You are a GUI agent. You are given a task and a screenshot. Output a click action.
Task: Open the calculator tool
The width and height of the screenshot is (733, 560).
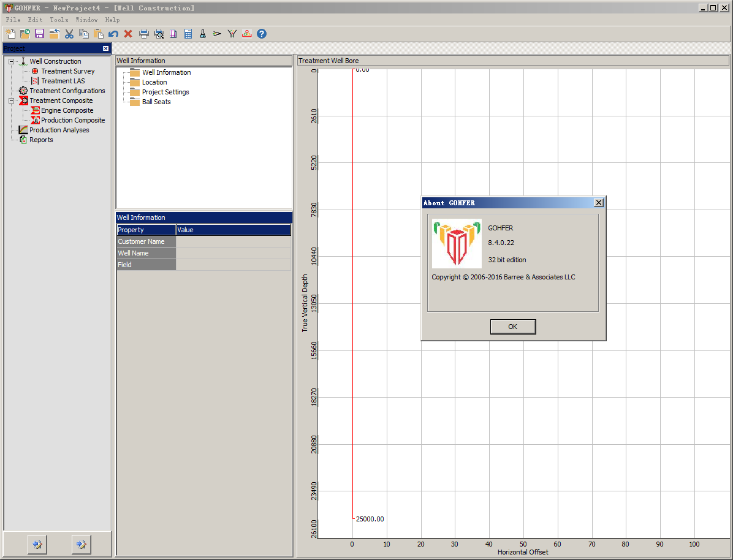pos(188,34)
